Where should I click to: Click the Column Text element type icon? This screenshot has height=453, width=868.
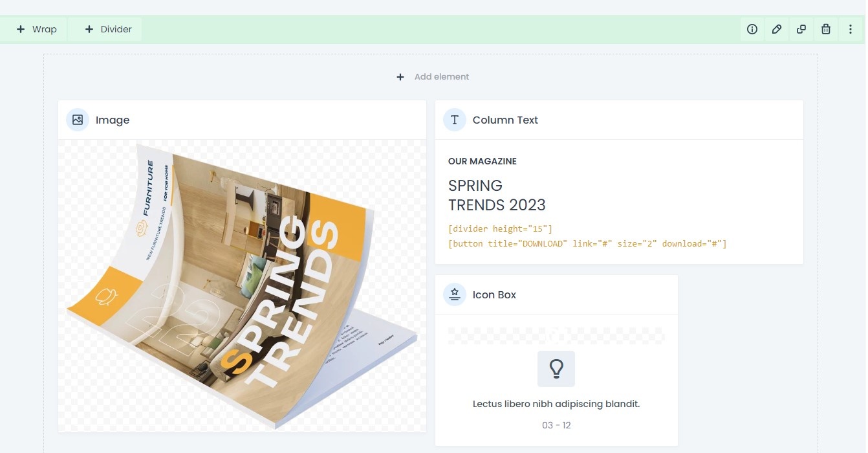pos(455,120)
